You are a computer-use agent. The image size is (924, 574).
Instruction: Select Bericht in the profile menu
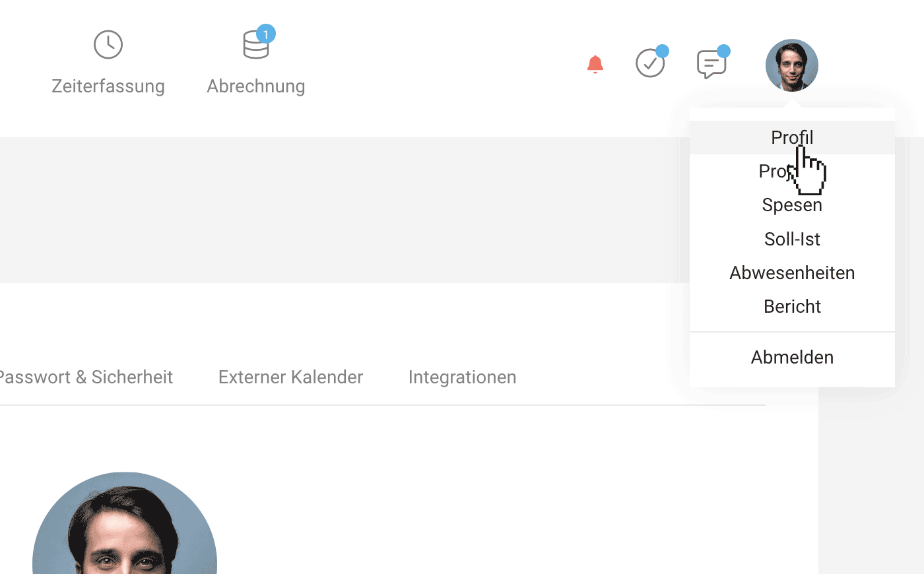click(792, 306)
